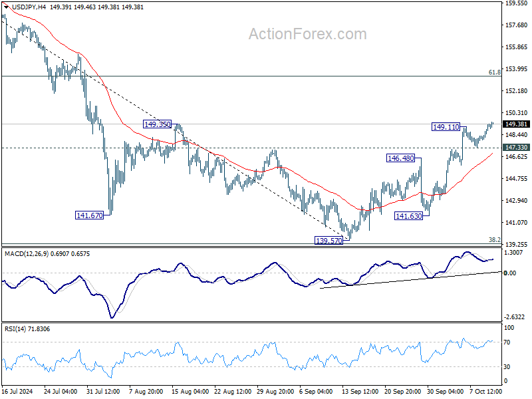Select the 149.350 price label
Screen dimensions: 532x399
pos(158,124)
